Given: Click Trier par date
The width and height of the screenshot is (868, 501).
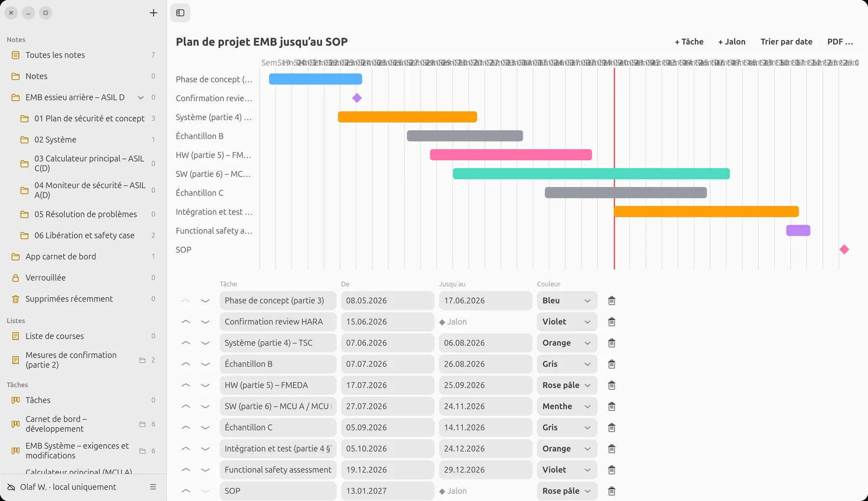Looking at the screenshot, I should click(787, 42).
